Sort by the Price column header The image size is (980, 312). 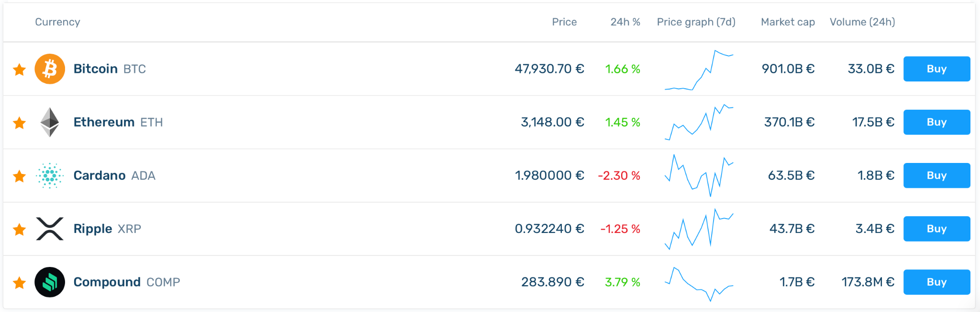tap(564, 22)
